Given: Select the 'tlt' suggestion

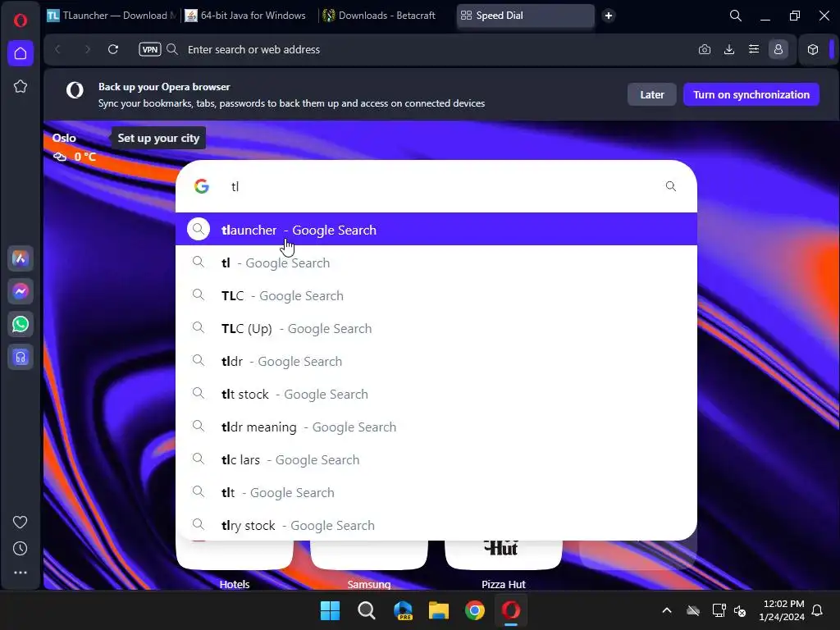Looking at the screenshot, I should (436, 492).
